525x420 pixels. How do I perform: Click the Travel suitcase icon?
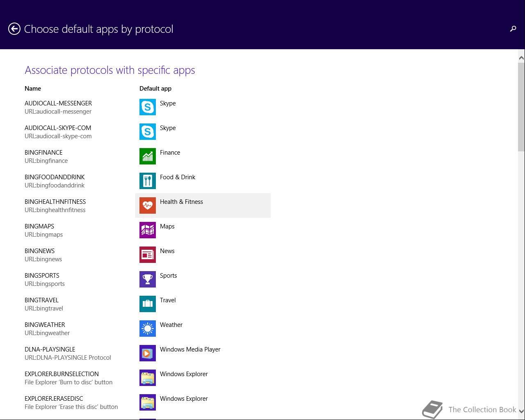pyautogui.click(x=148, y=304)
